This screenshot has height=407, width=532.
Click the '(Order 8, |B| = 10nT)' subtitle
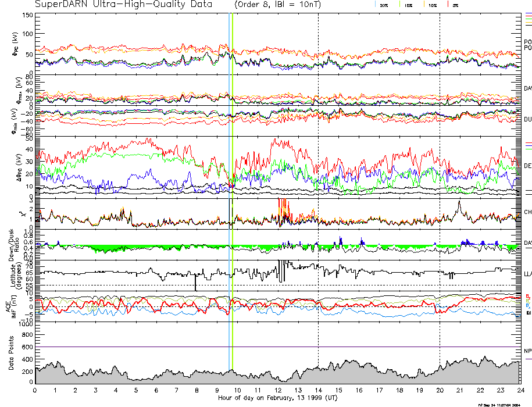pos(279,4)
